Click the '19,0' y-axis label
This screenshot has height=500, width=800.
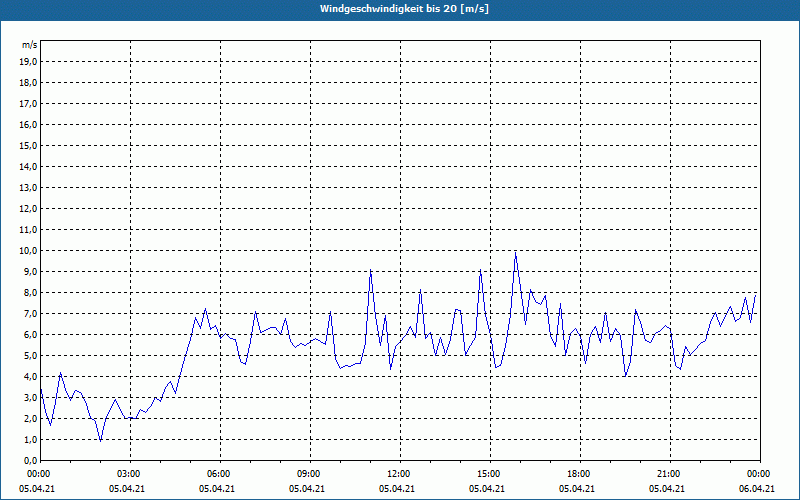click(x=28, y=62)
